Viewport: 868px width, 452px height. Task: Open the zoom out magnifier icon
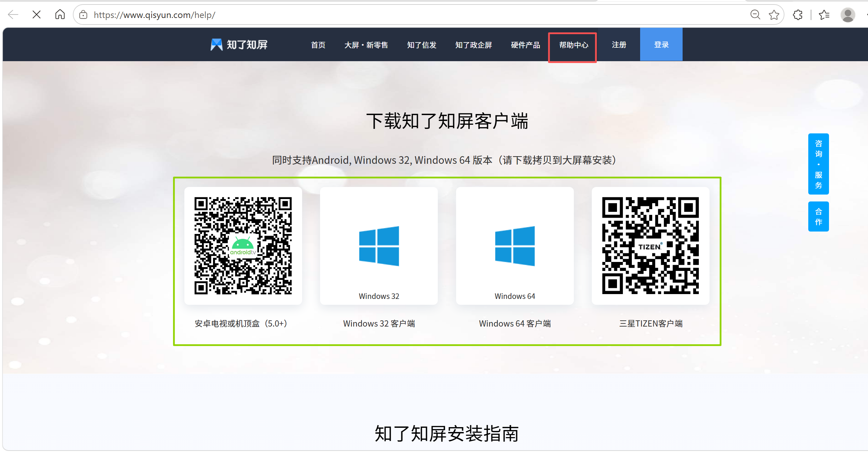pyautogui.click(x=755, y=15)
